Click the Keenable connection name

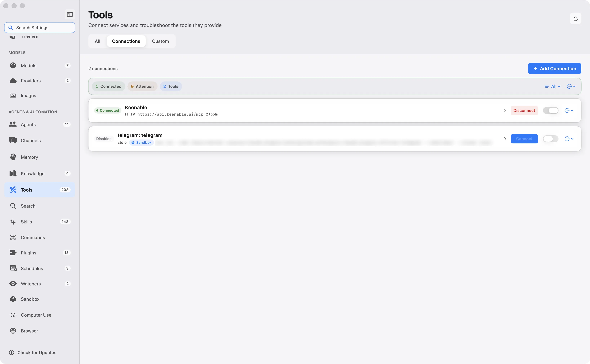point(136,107)
